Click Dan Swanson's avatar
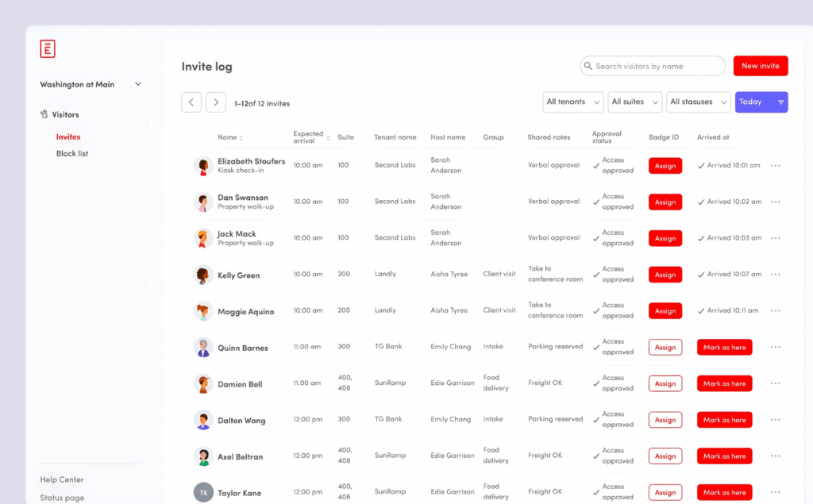Viewport: 813px width, 504px height. (203, 202)
